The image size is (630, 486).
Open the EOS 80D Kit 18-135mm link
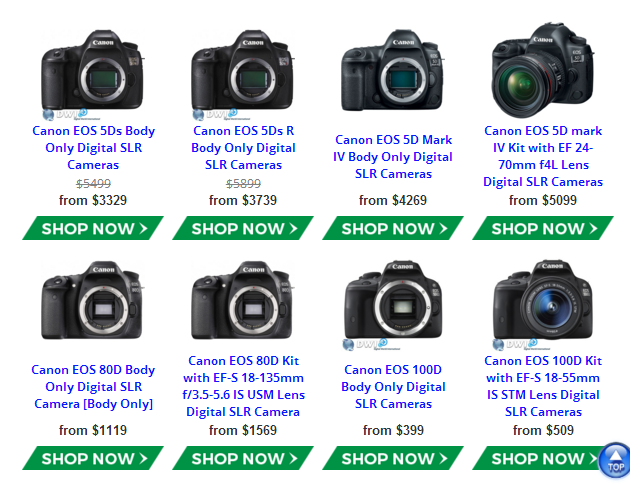243,386
